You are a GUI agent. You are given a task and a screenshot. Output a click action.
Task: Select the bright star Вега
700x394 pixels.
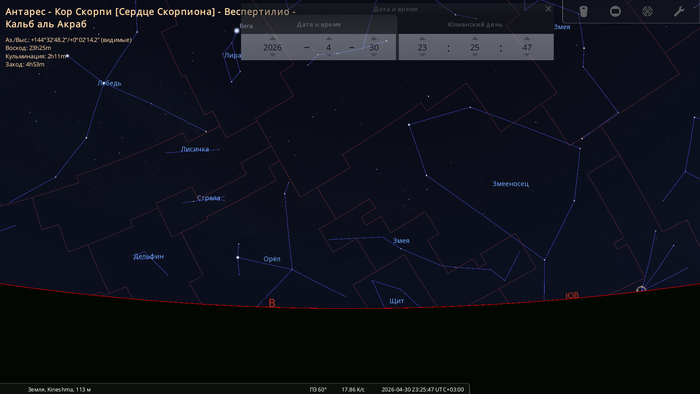point(237,30)
